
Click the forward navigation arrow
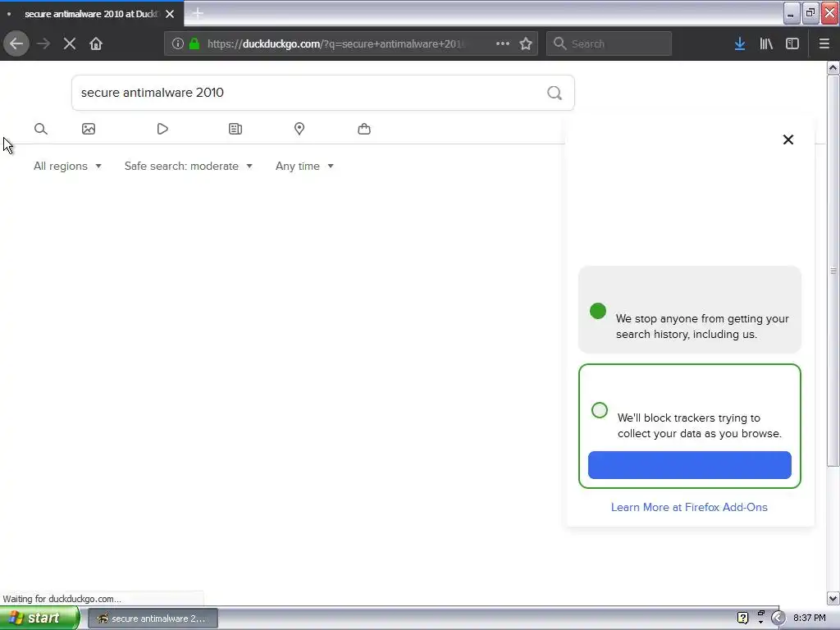click(x=43, y=43)
